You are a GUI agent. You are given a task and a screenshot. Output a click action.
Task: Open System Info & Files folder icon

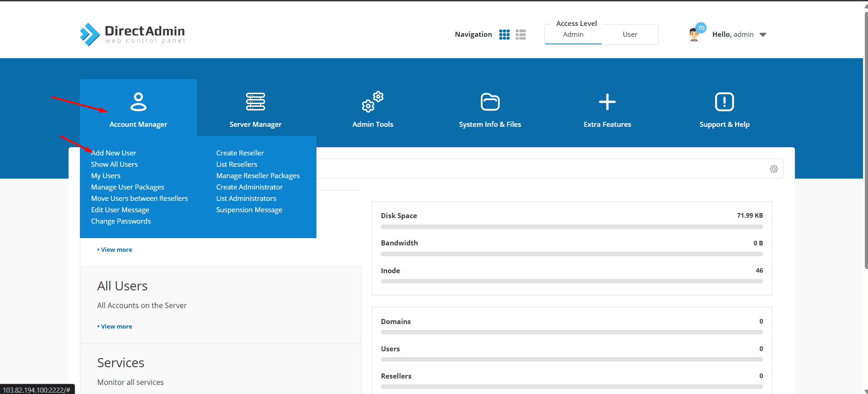pos(490,102)
